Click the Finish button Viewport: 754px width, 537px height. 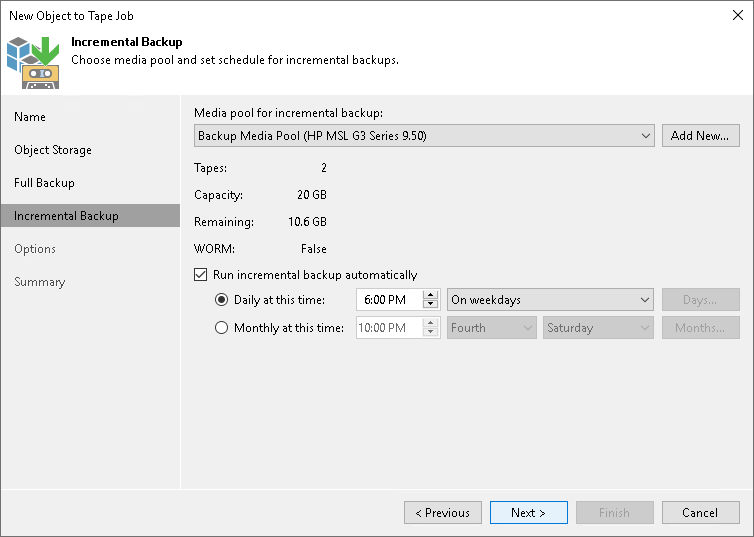click(615, 512)
